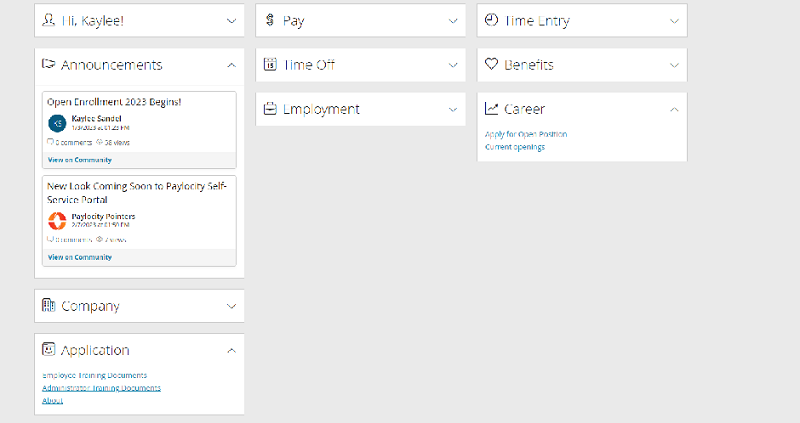Click the calendar icon for Time Off
The height and width of the screenshot is (423, 800).
pyautogui.click(x=270, y=64)
